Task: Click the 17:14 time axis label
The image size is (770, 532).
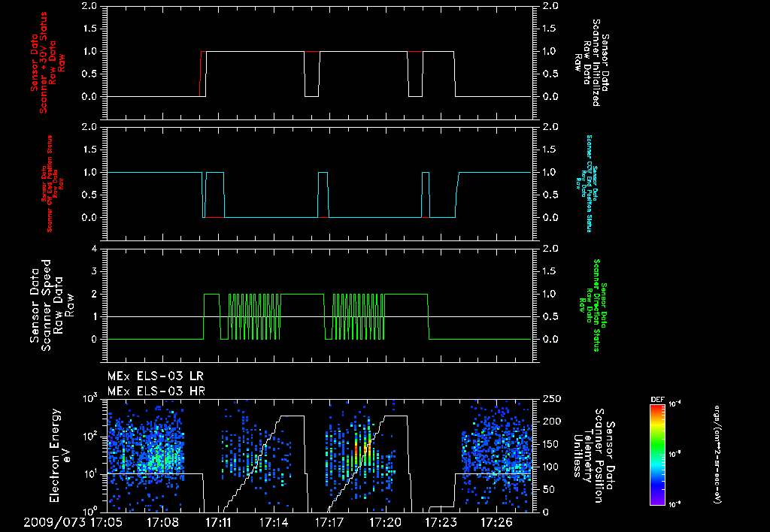Action: pos(274,522)
